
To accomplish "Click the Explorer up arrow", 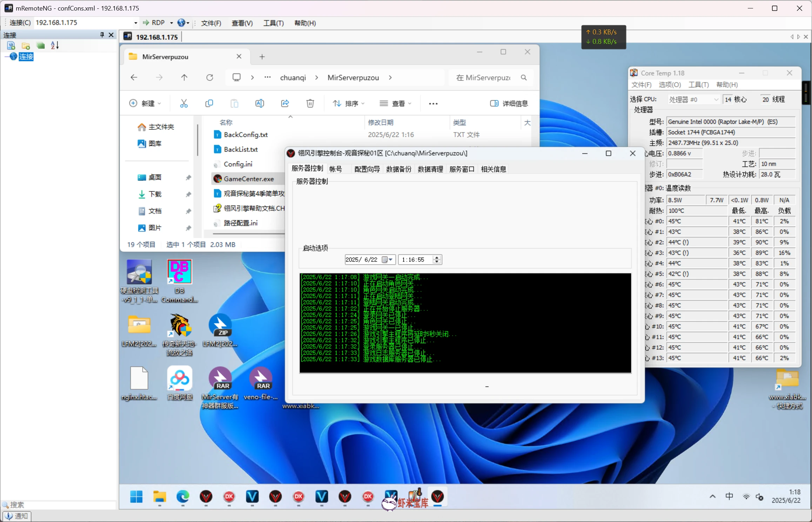I will coord(184,78).
